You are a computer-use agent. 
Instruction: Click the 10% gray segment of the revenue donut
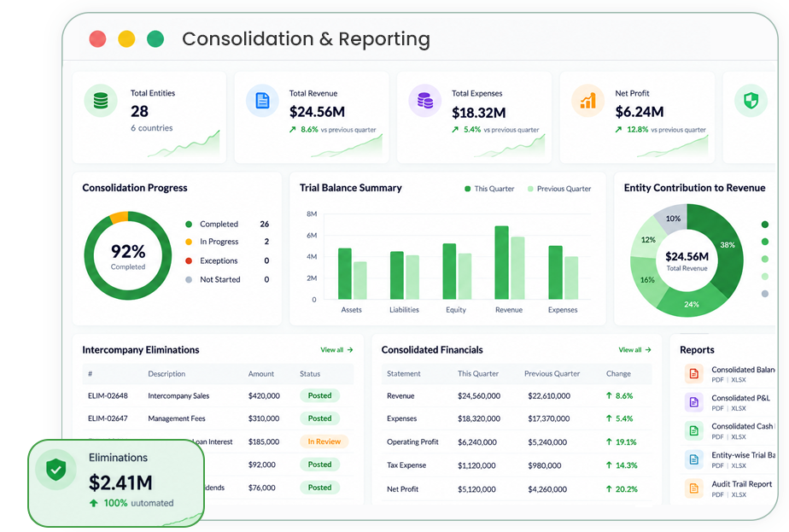673,219
